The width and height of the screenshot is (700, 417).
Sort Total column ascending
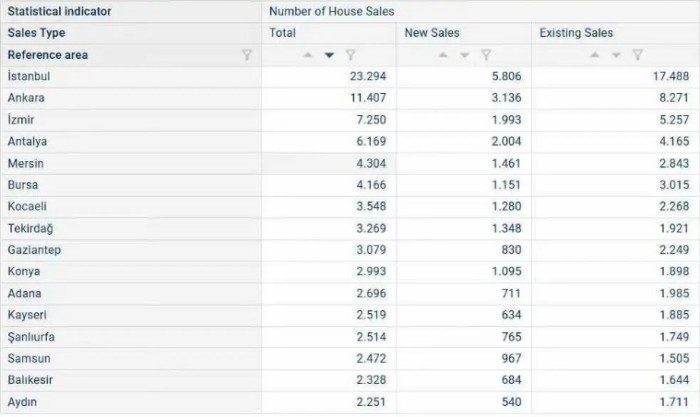[x=308, y=55]
